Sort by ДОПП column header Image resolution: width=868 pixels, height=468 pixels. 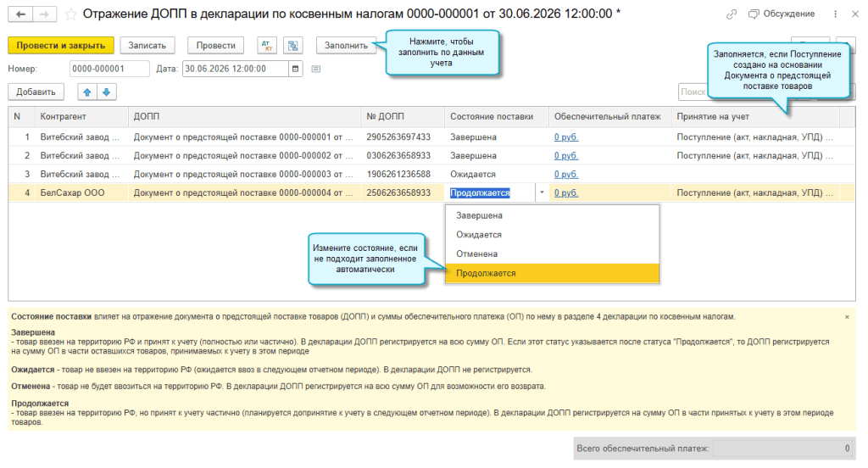244,116
